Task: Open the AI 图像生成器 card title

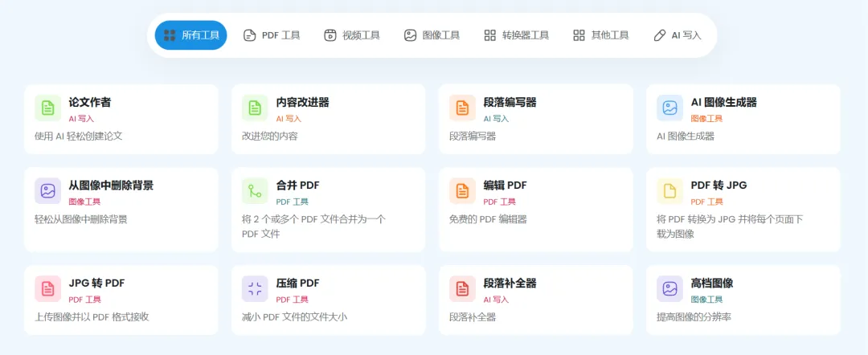Action: click(x=723, y=102)
